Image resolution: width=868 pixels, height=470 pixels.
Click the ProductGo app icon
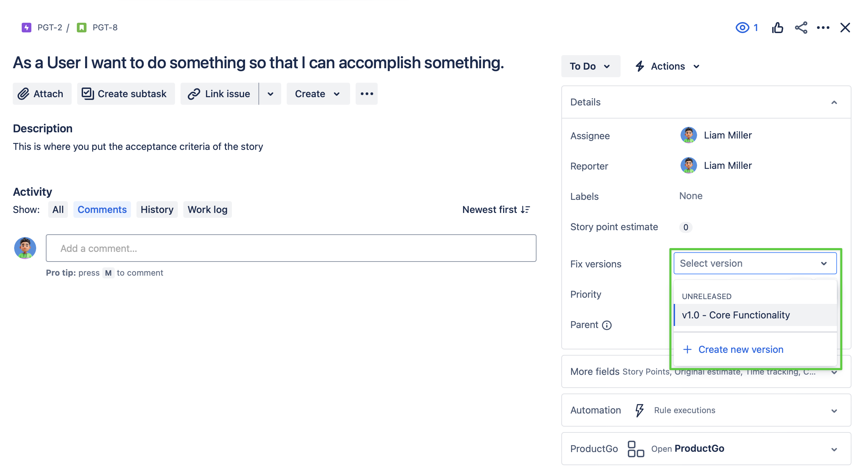(x=636, y=449)
